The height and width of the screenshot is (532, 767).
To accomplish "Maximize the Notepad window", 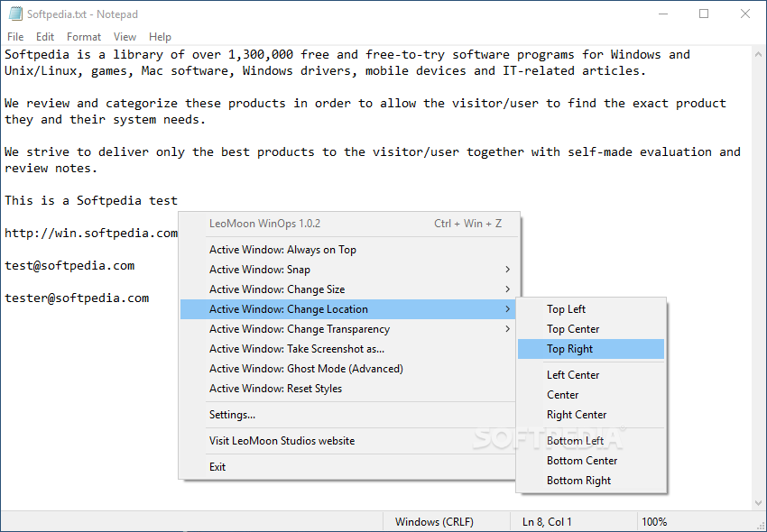I will 704,14.
